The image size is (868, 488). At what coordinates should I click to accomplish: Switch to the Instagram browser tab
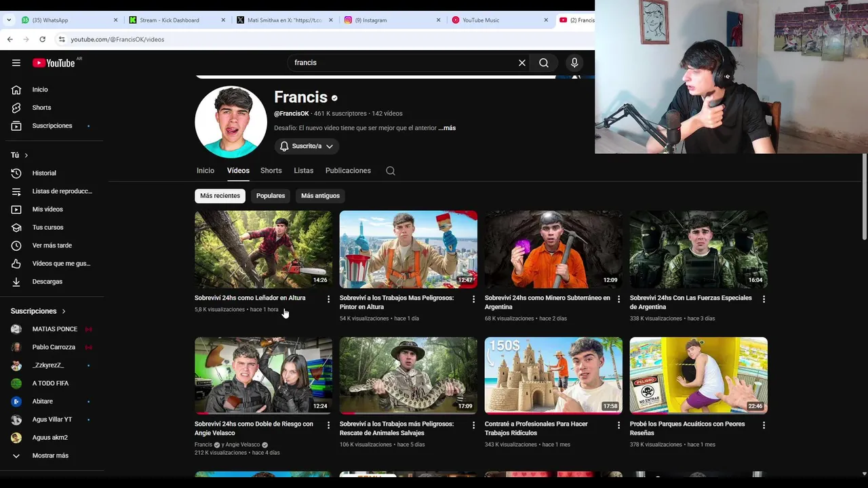pos(390,20)
